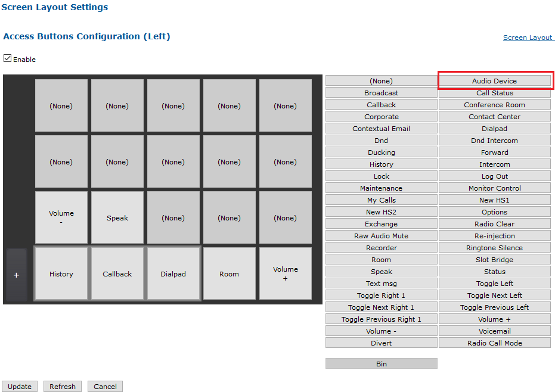Select the Maintenance option
This screenshot has height=392, width=555.
(381, 188)
